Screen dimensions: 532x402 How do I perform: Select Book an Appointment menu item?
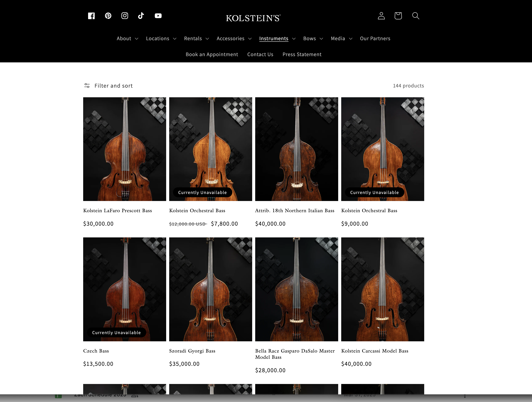[x=212, y=54]
